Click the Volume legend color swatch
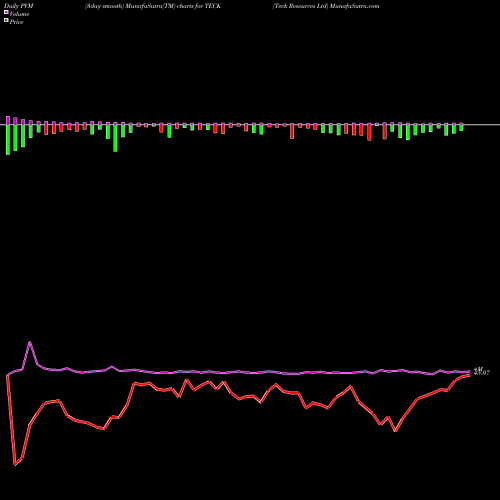The image size is (500, 500). (6, 12)
